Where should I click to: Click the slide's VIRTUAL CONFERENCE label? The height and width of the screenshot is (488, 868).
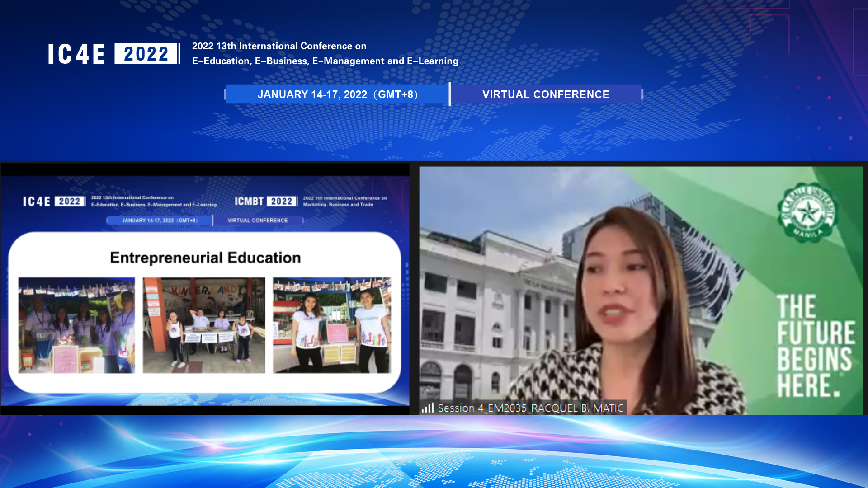point(258,221)
